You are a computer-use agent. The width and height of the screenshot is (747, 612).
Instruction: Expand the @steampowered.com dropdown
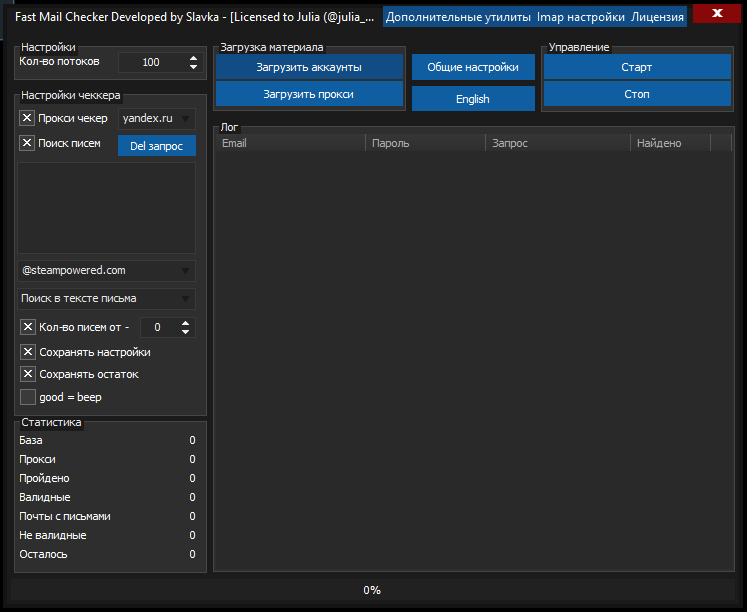[x=108, y=270]
